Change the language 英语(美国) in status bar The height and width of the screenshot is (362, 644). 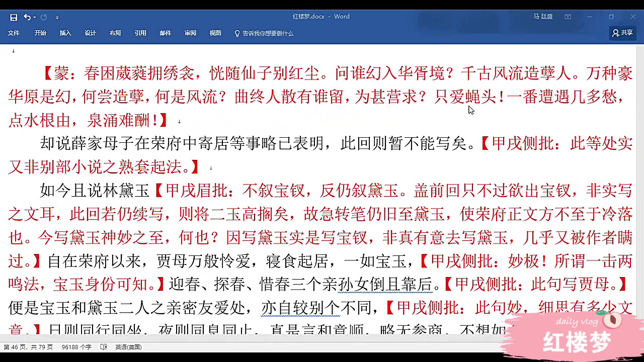click(128, 347)
